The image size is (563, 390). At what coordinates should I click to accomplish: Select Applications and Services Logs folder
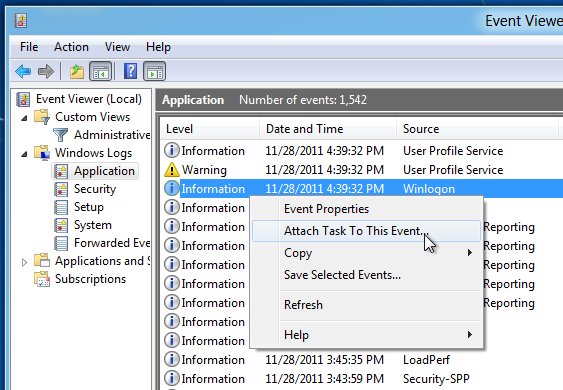[103, 261]
